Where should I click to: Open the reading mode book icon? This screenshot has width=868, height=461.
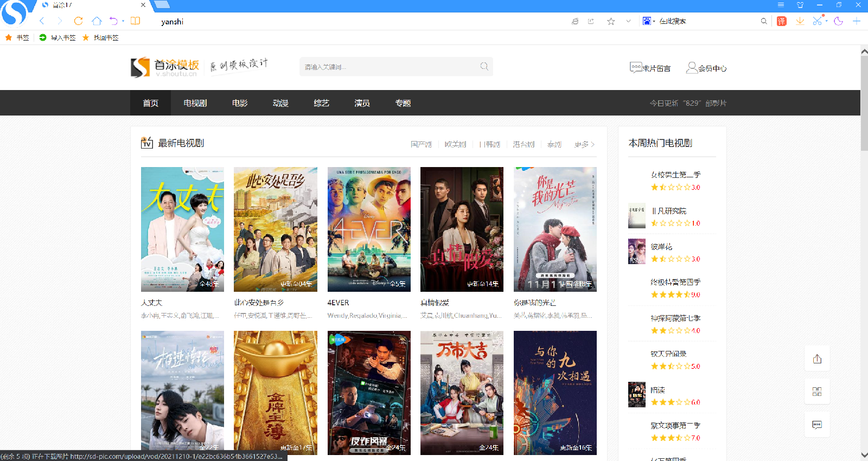tap(135, 21)
